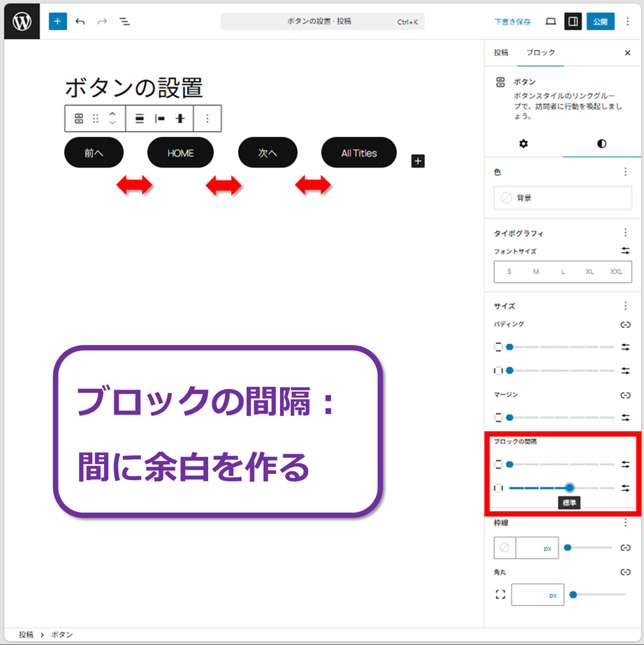This screenshot has height=645, width=644.
Task: Click the WordPress logo icon
Action: click(22, 22)
